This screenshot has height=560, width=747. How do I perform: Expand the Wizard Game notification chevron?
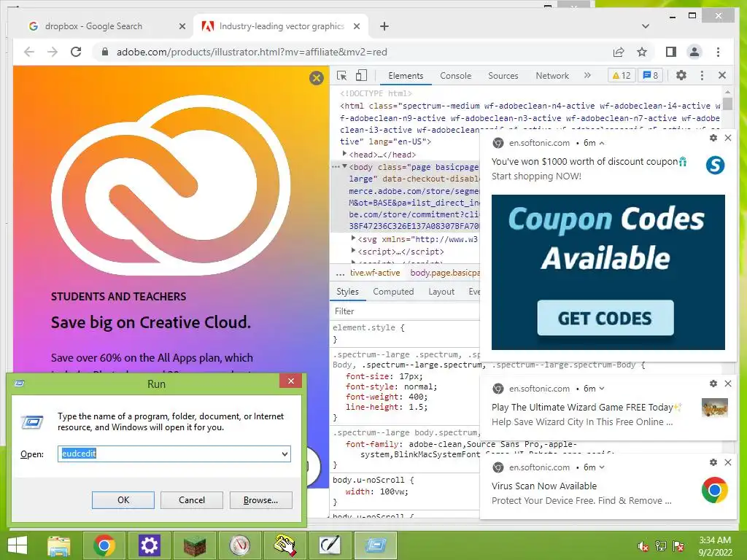coord(602,389)
